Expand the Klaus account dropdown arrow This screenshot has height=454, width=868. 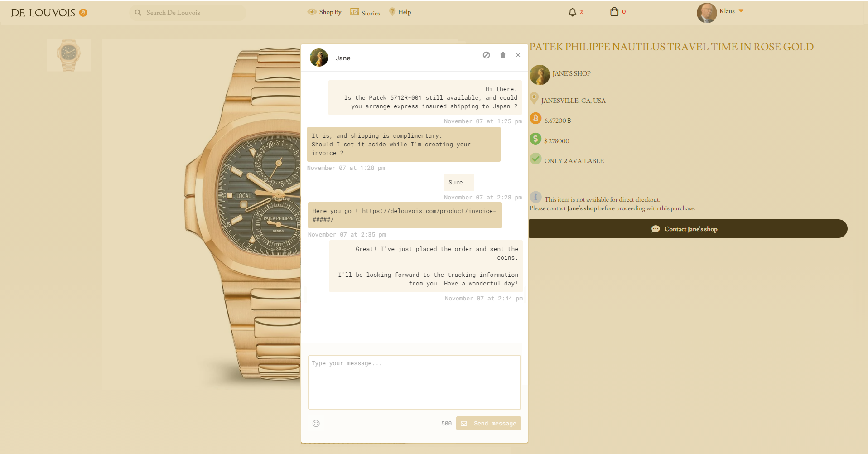741,11
